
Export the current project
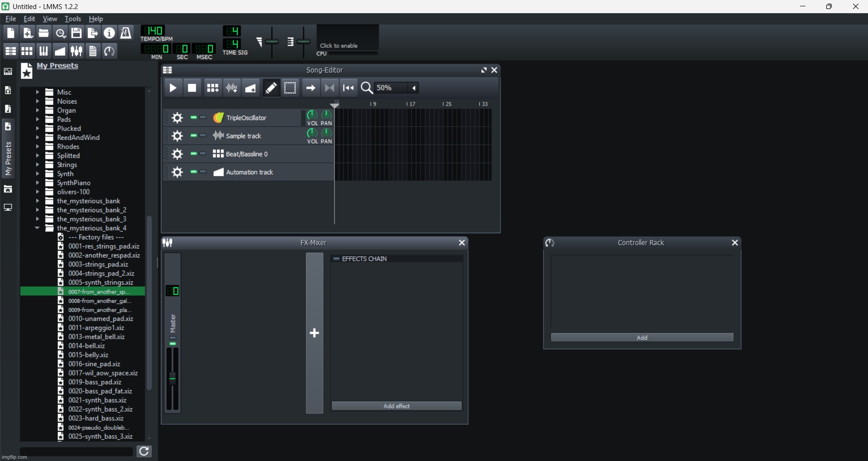click(93, 33)
